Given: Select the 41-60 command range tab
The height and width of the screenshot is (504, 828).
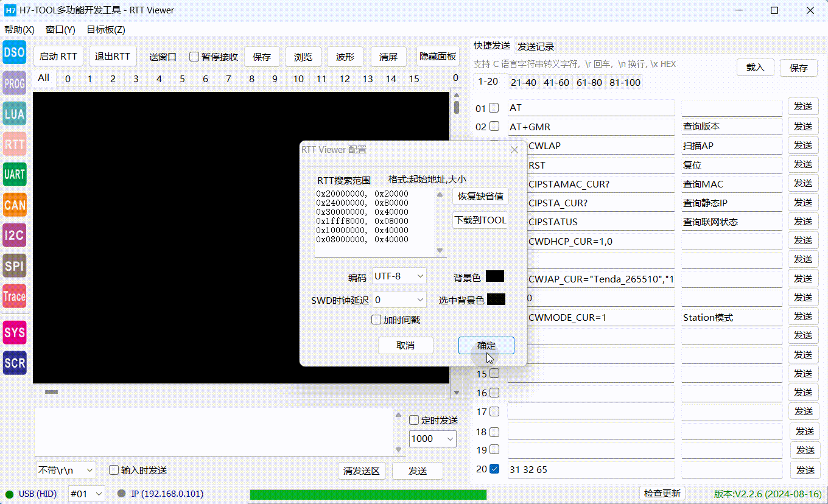Looking at the screenshot, I should 556,82.
